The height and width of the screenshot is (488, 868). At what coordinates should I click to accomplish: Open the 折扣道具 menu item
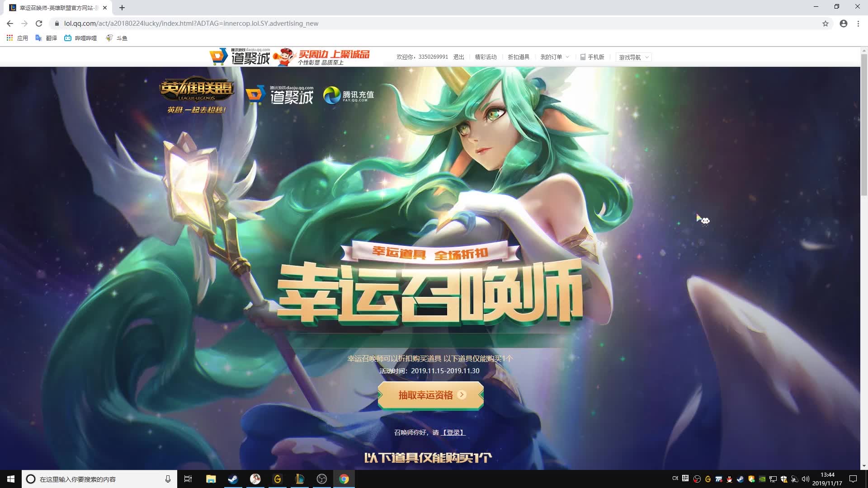tap(519, 57)
